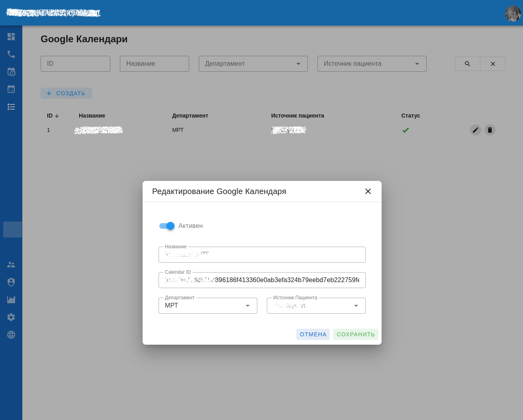Sort table by ID column arrow
Viewport: 523px width, 420px height.
[x=57, y=116]
